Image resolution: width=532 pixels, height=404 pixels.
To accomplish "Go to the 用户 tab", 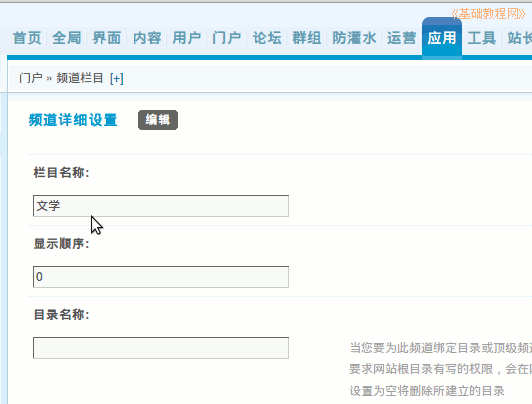I will click(x=187, y=38).
